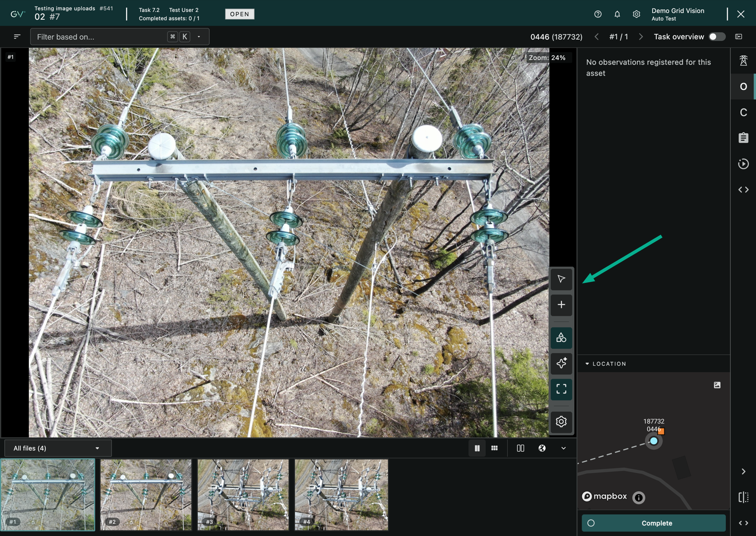This screenshot has width=756, height=536.
Task: Open notifications bell
Action: [617, 14]
